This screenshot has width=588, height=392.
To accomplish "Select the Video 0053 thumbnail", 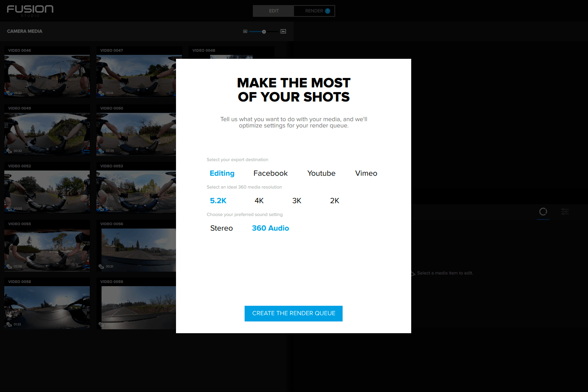I will coord(136,191).
